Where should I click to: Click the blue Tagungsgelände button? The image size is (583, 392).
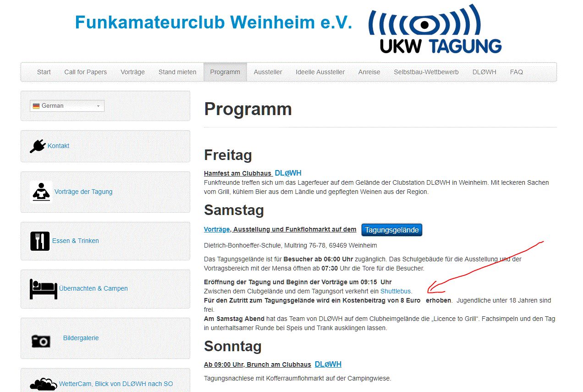pos(392,230)
